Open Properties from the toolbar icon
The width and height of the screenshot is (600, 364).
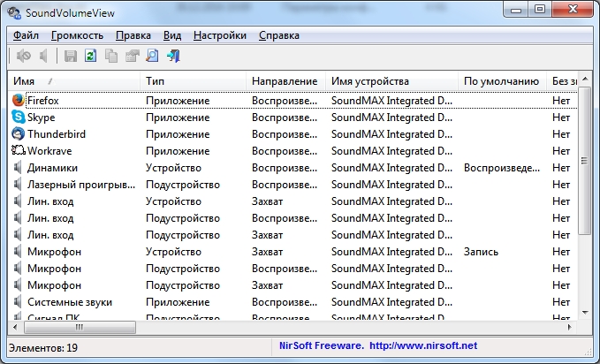point(132,56)
